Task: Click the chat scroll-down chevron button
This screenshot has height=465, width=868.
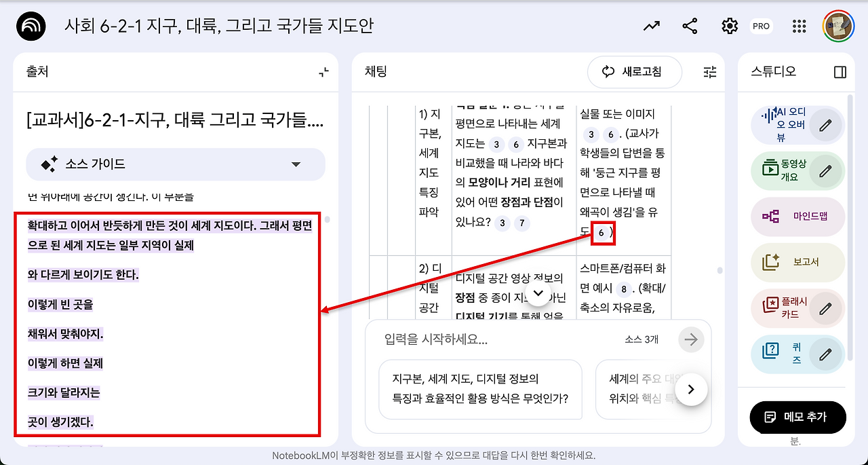Action: pos(538,293)
